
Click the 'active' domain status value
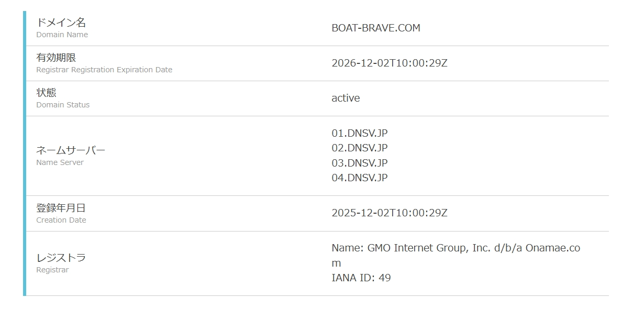coord(346,98)
